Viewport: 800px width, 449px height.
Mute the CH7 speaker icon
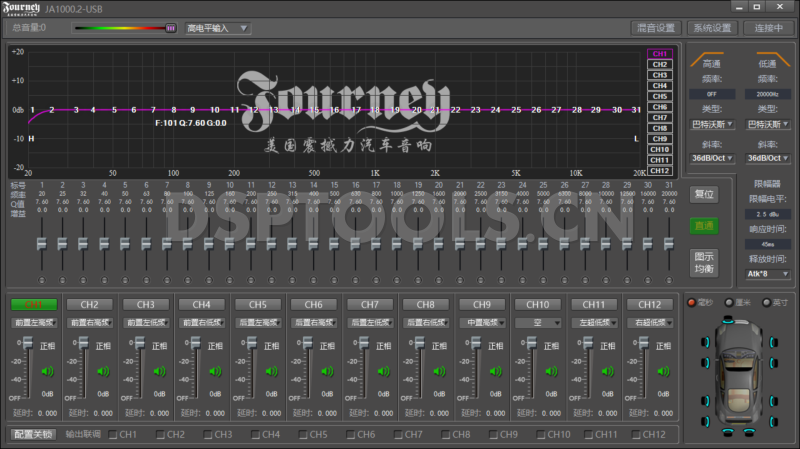[384, 371]
